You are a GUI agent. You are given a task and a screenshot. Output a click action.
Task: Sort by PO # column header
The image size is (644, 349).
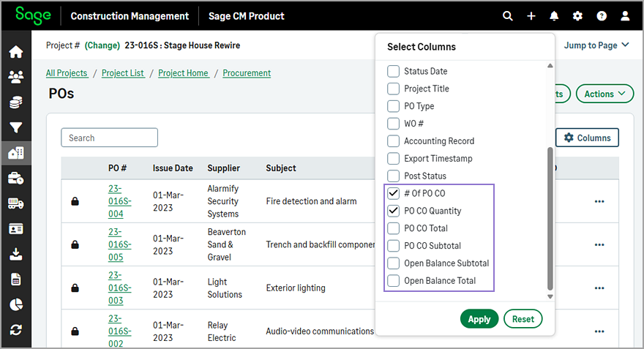click(x=118, y=168)
